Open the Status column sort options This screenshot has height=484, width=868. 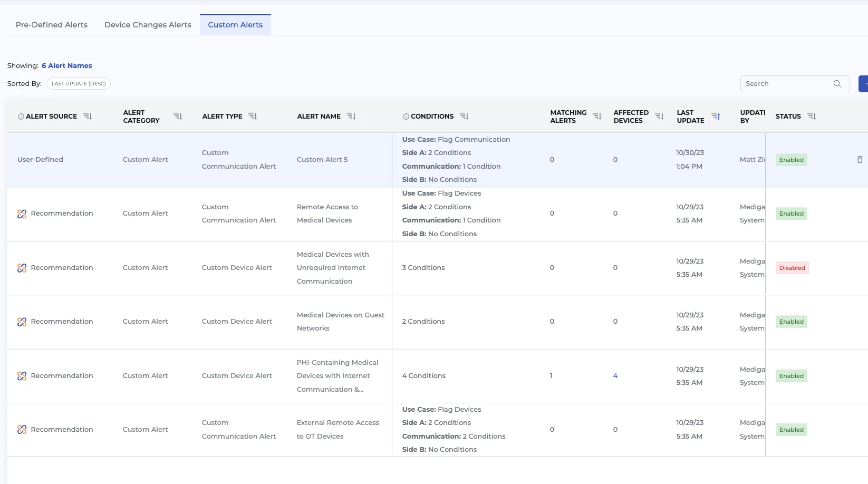[812, 117]
